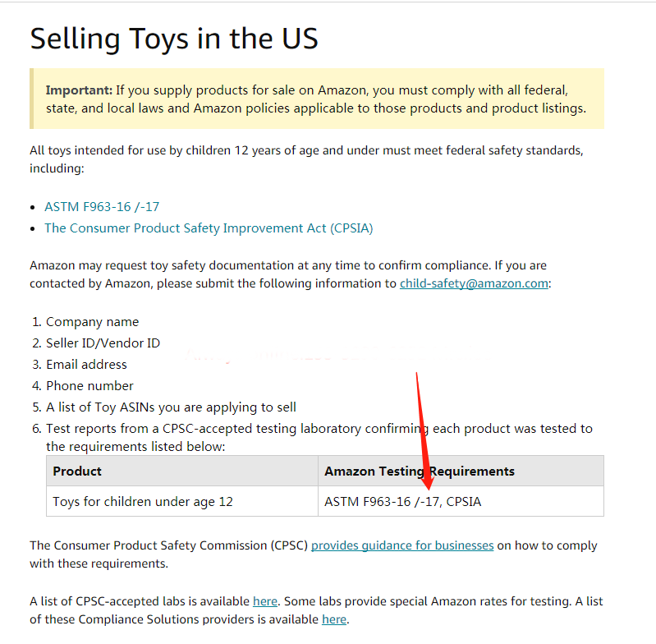Click the Amazon Testing Requirements header cell

coord(461,471)
